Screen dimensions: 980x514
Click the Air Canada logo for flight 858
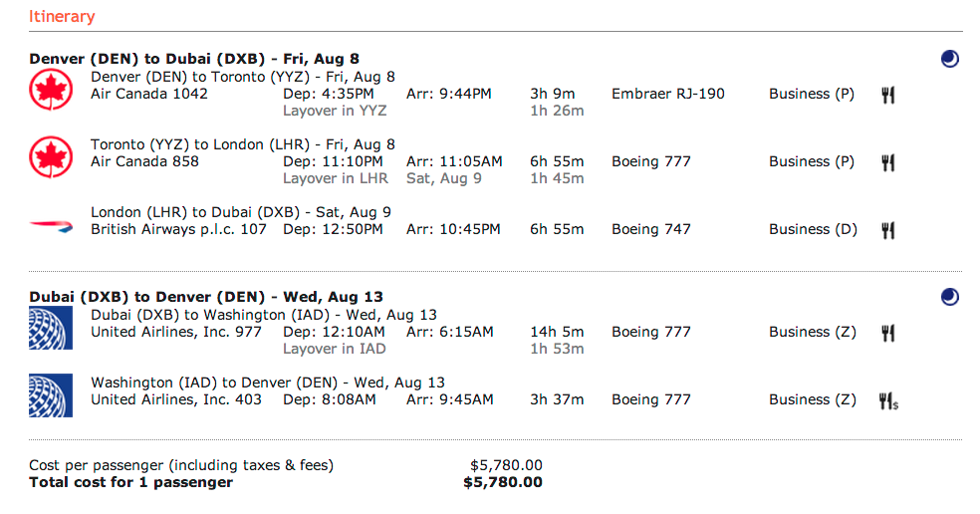coord(47,158)
